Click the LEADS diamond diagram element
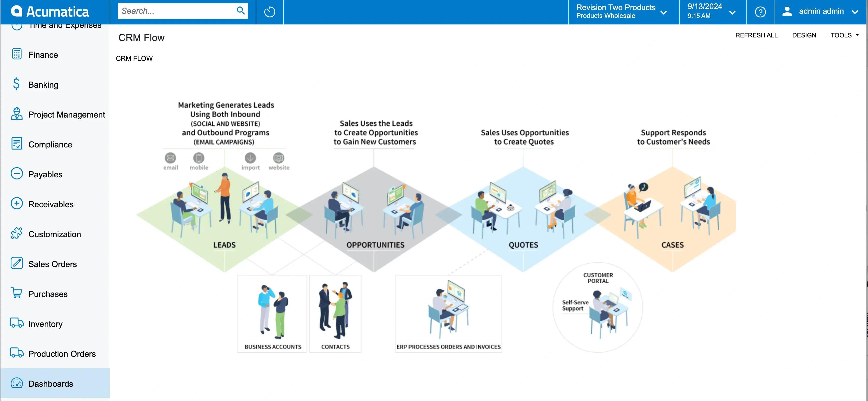This screenshot has width=868, height=401. [x=224, y=216]
